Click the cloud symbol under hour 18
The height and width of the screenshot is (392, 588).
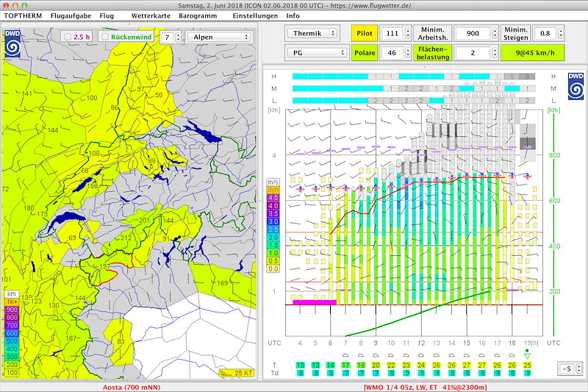tap(512, 355)
